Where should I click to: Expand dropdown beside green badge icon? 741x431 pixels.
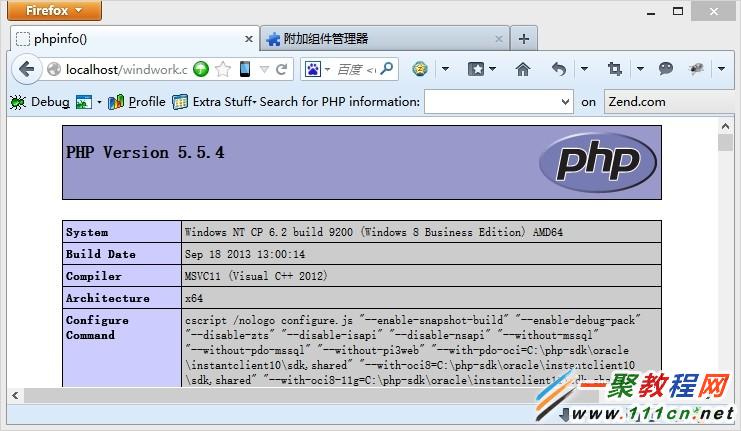coord(445,69)
